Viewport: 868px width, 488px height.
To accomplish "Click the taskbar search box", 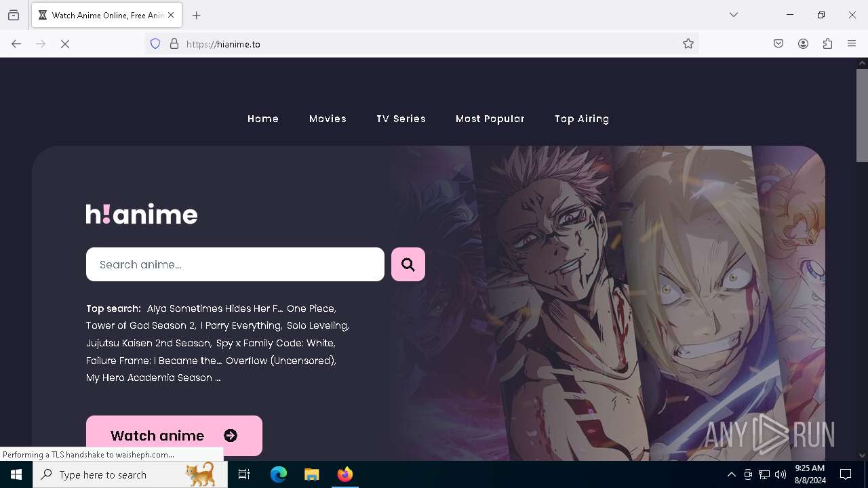I will coord(130,474).
